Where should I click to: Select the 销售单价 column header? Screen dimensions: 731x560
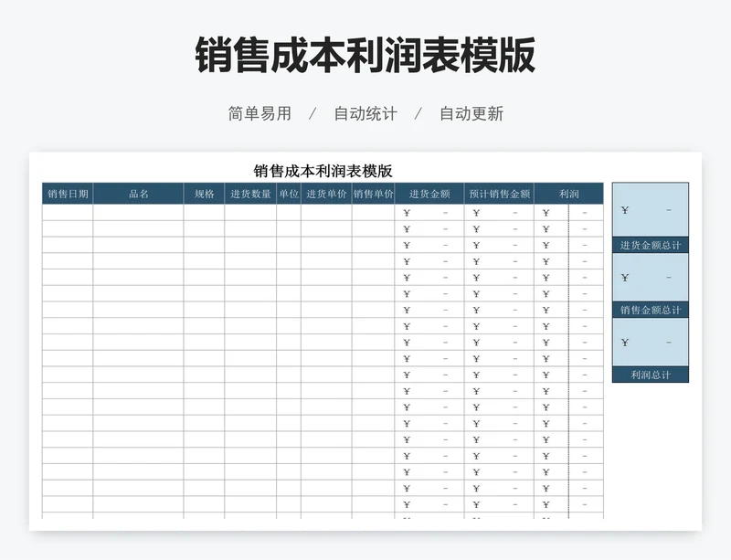[373, 194]
